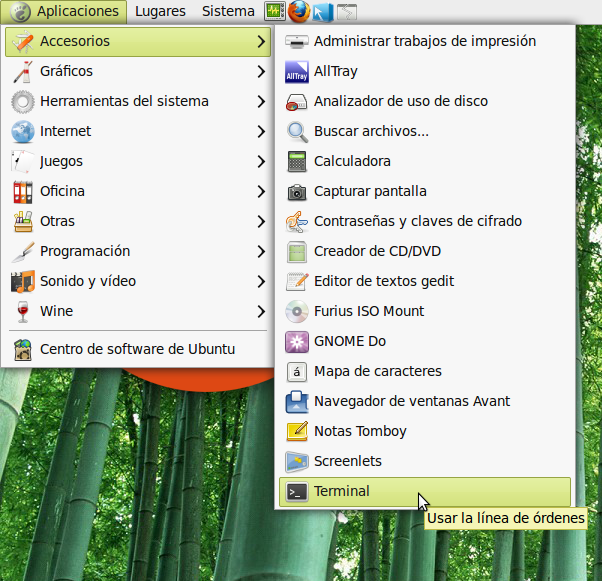
Task: Open Contraseñas y claves de cifrado
Action: tap(425, 222)
